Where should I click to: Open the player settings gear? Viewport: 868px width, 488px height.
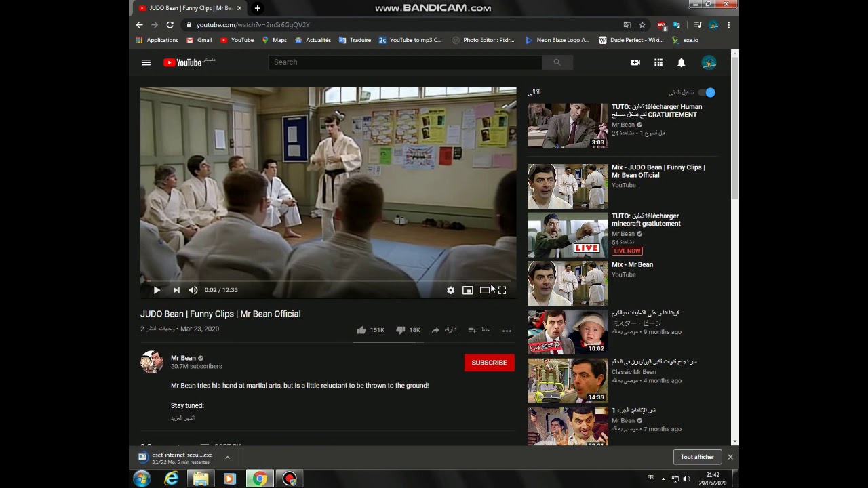[450, 290]
